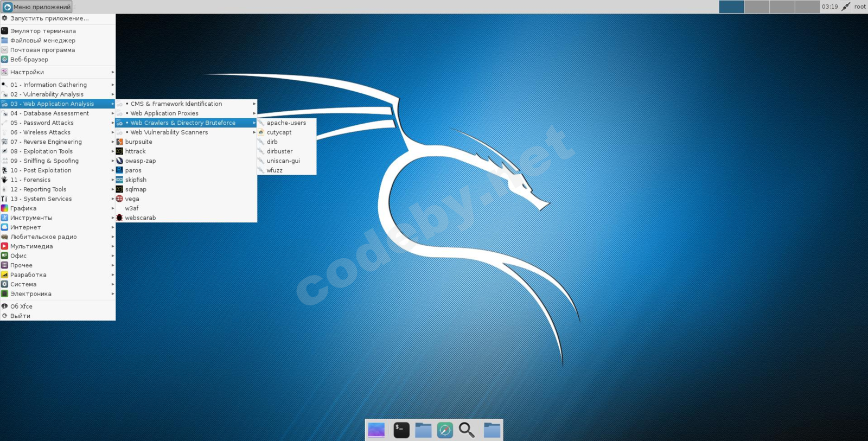Click the Меню приложений button
The height and width of the screenshot is (441, 868).
[37, 7]
